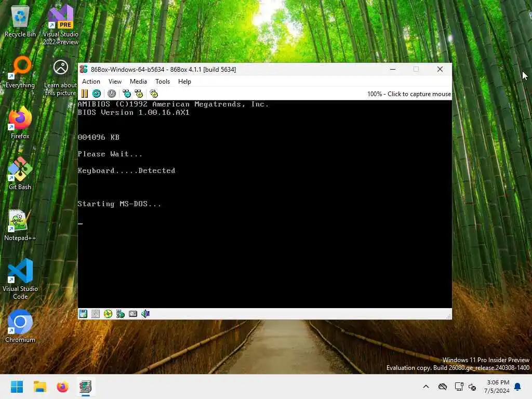This screenshot has width=532, height=399.
Task: Open File Explorer from the taskbar
Action: tap(39, 387)
